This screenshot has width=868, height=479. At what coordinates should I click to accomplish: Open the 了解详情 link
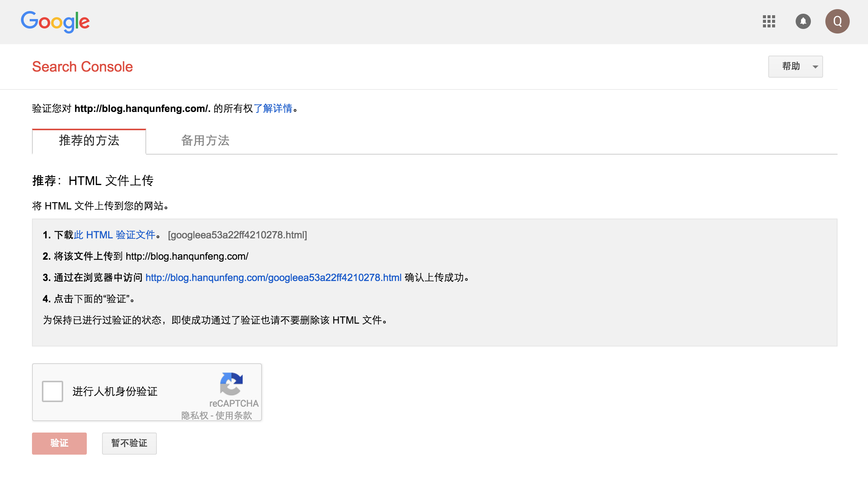[273, 109]
